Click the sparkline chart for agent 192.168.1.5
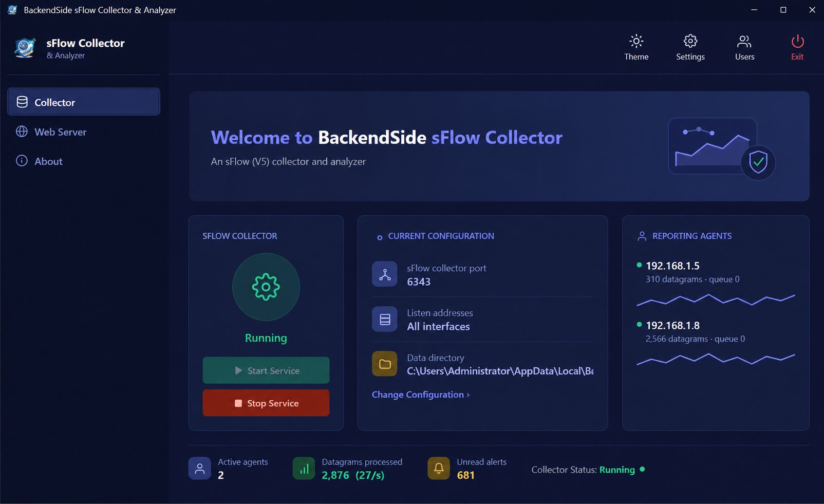The image size is (824, 504). pyautogui.click(x=716, y=300)
